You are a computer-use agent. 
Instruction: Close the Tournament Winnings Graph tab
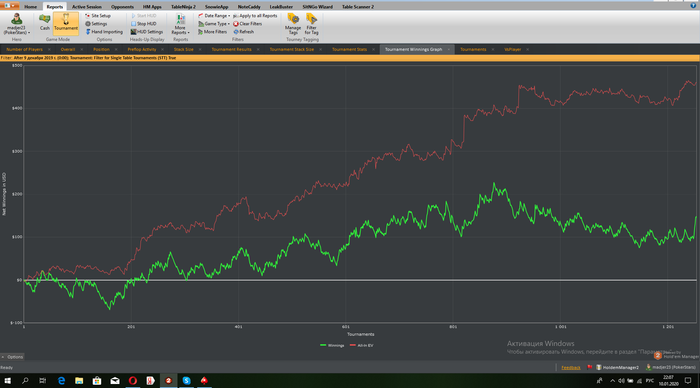(449, 50)
